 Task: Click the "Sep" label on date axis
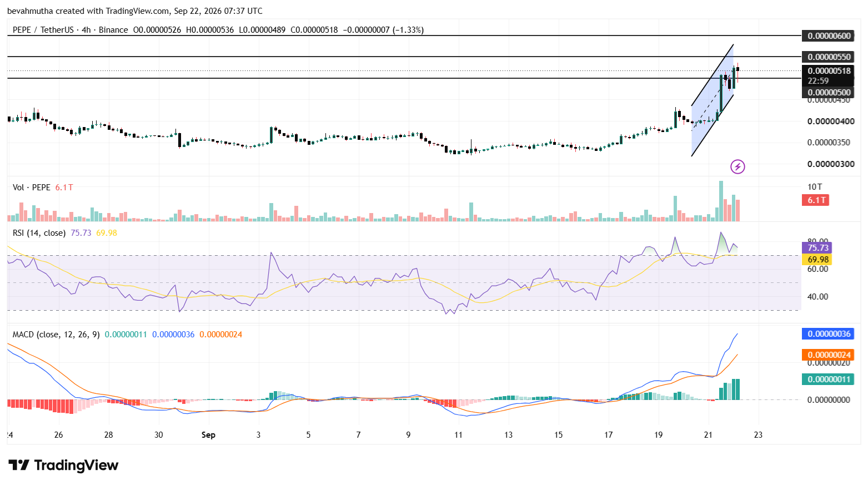(208, 435)
